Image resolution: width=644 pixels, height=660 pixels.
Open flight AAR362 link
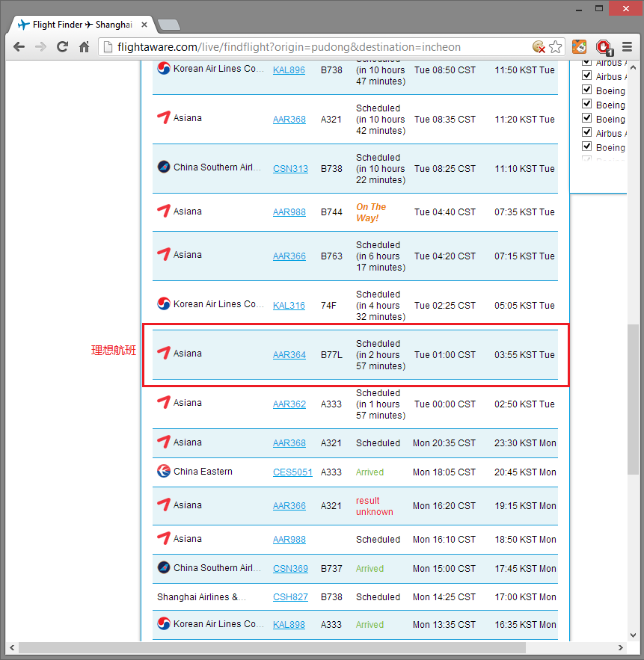(289, 404)
